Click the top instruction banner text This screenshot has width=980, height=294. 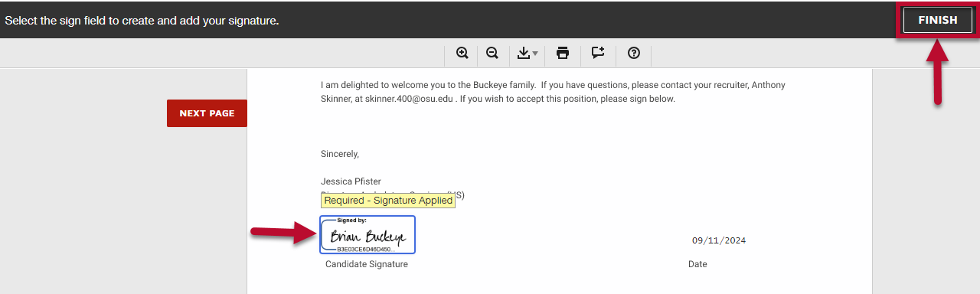coord(142,21)
